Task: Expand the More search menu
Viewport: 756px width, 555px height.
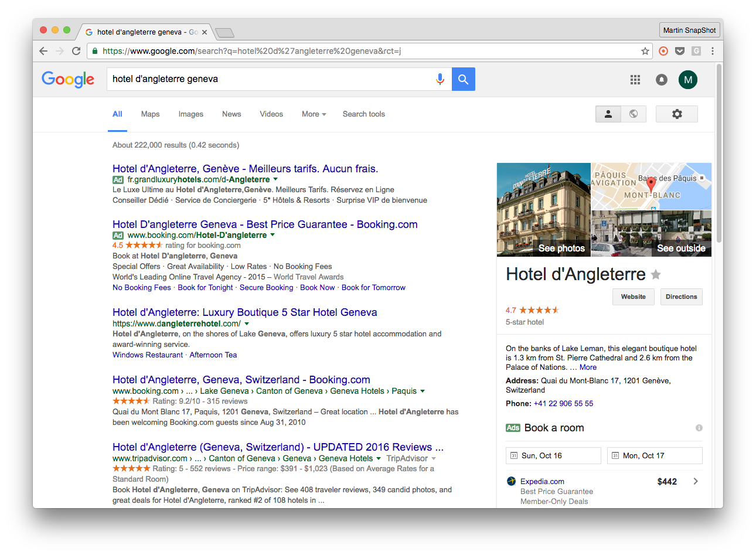Action: click(314, 114)
